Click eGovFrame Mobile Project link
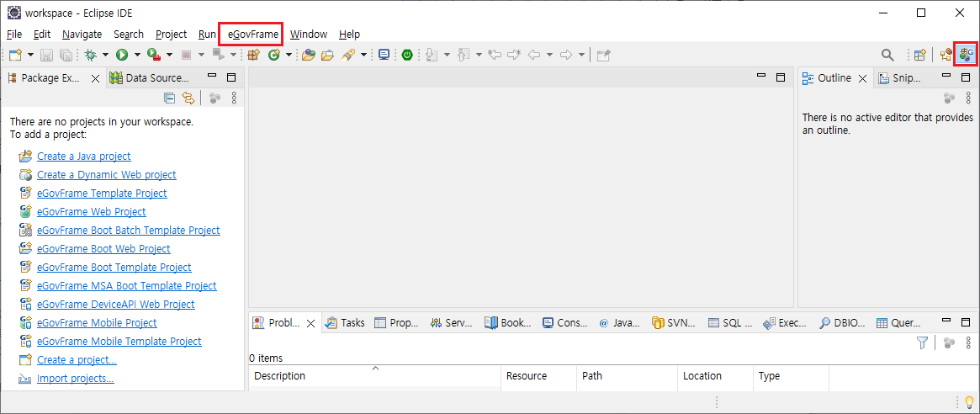The width and height of the screenshot is (980, 414). tap(97, 322)
